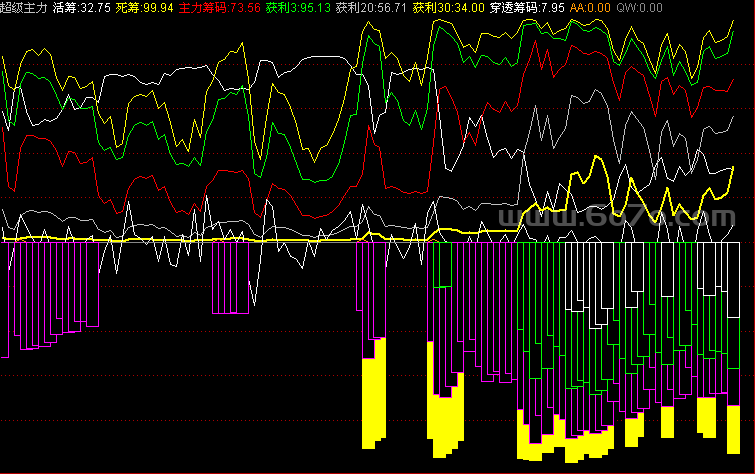The image size is (755, 474).
Task: Select the rightmost white hollow bar
Action: [x=733, y=280]
